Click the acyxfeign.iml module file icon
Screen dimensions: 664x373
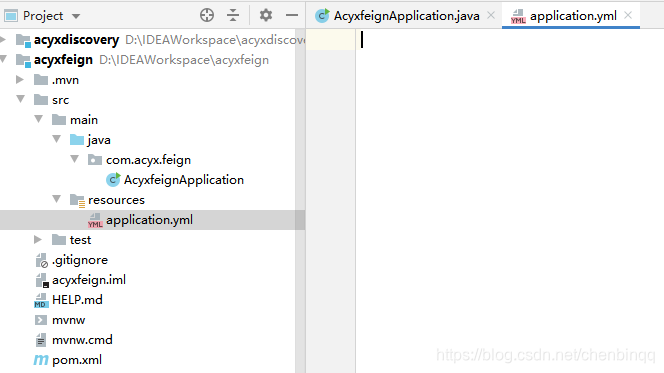42,280
